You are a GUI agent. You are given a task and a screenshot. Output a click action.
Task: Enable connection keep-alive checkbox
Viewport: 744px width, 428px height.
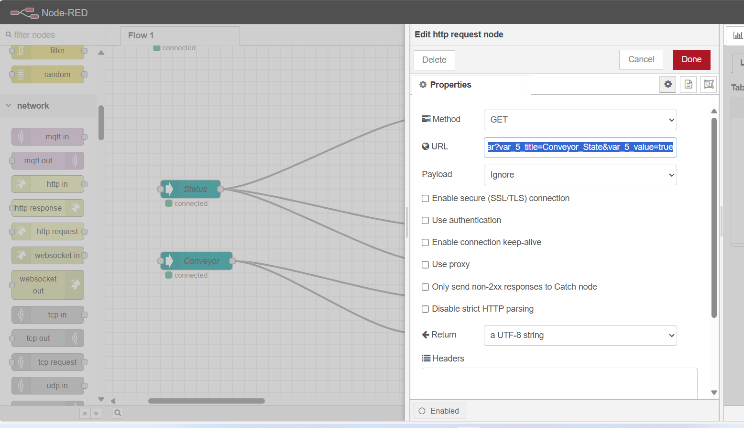(425, 242)
